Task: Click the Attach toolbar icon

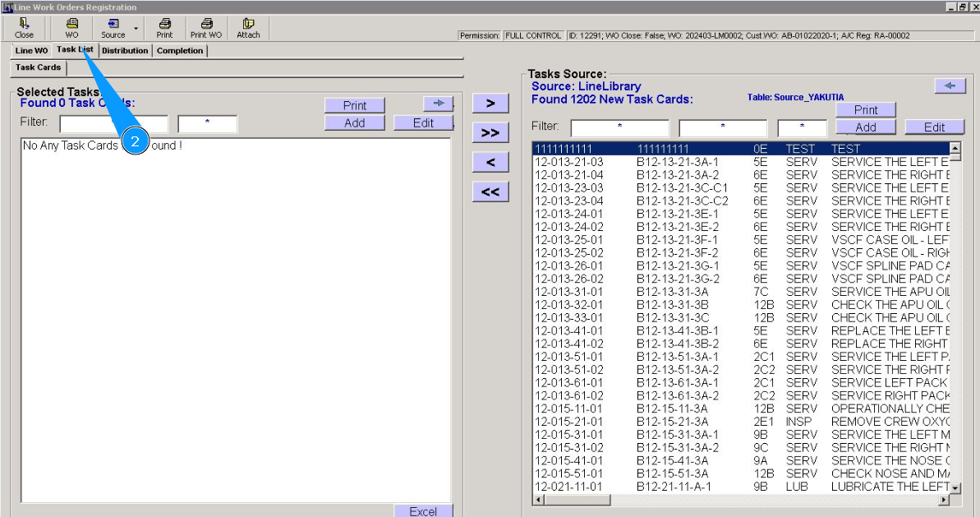Action: pos(248,28)
